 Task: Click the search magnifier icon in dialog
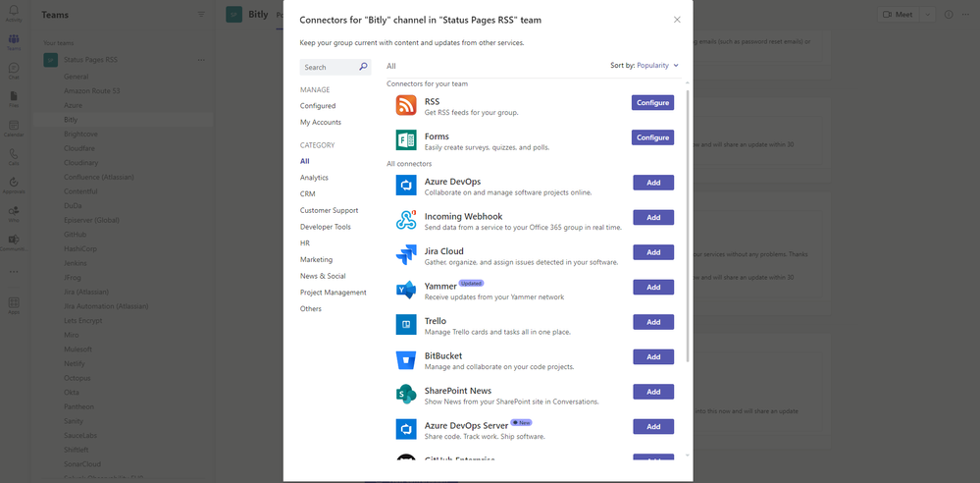coord(363,67)
